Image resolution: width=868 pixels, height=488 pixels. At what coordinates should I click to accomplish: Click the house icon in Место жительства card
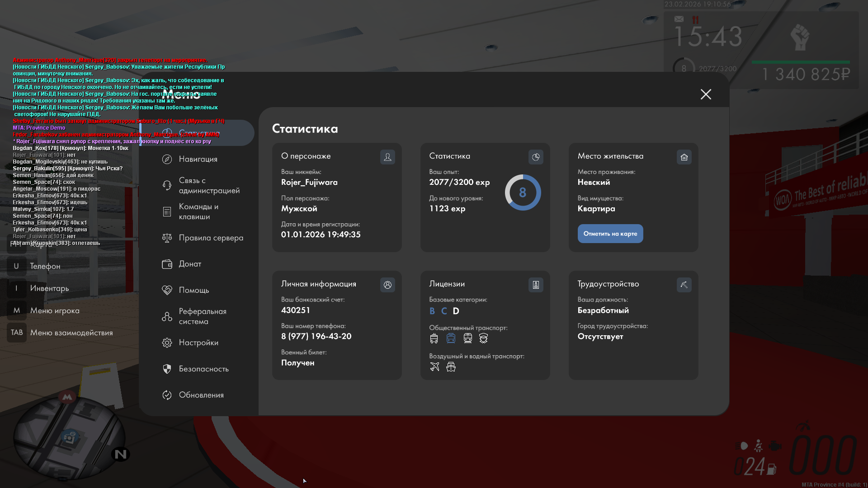[684, 157]
